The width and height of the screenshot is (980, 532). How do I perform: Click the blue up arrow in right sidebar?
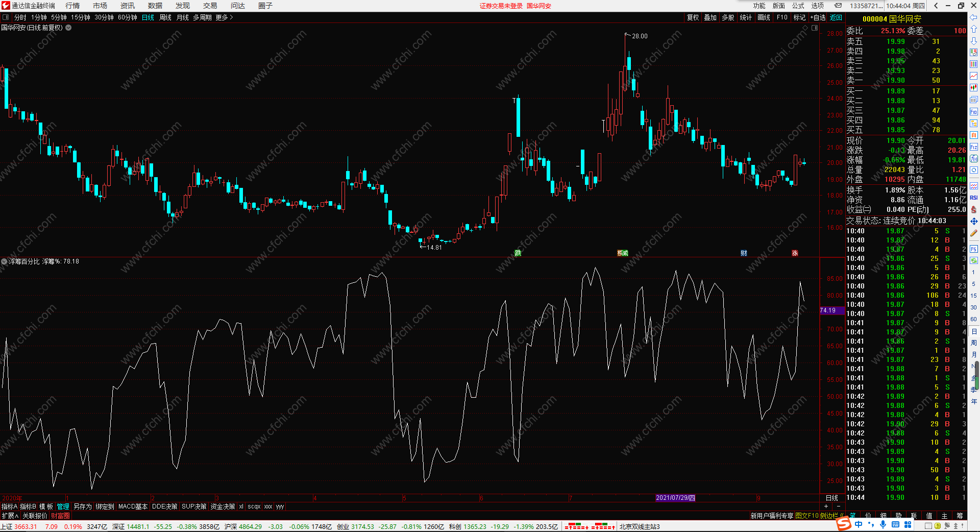pos(973,29)
